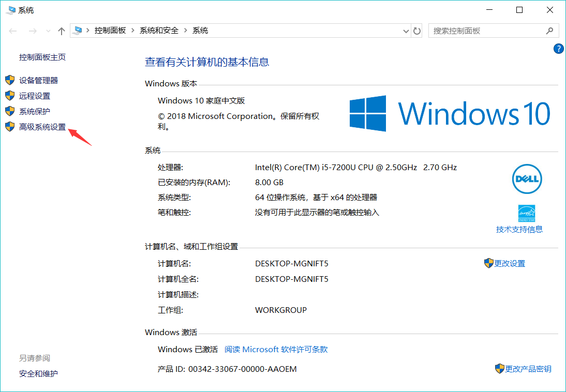The width and height of the screenshot is (566, 392).
Task: Select 系统 in the address breadcrumb
Action: 200,31
